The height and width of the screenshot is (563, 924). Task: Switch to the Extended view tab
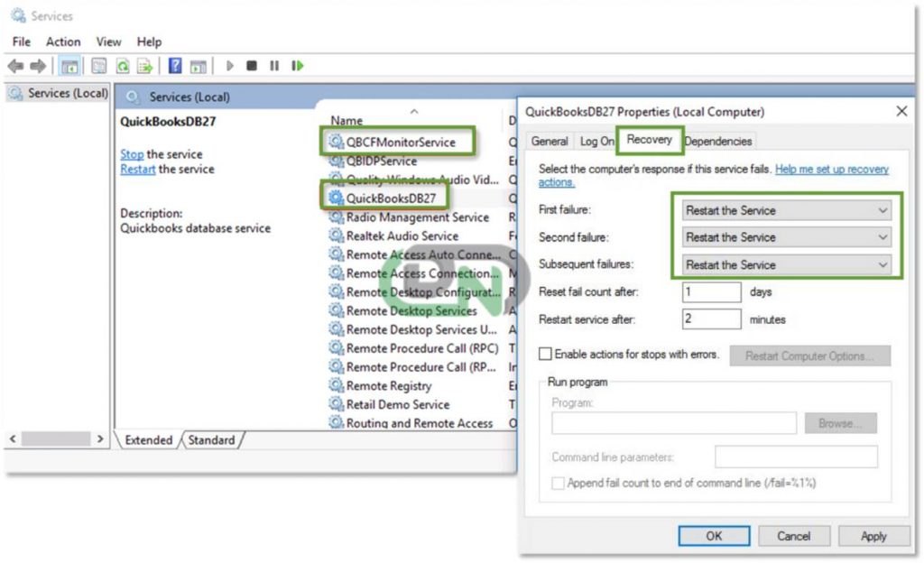tap(149, 440)
